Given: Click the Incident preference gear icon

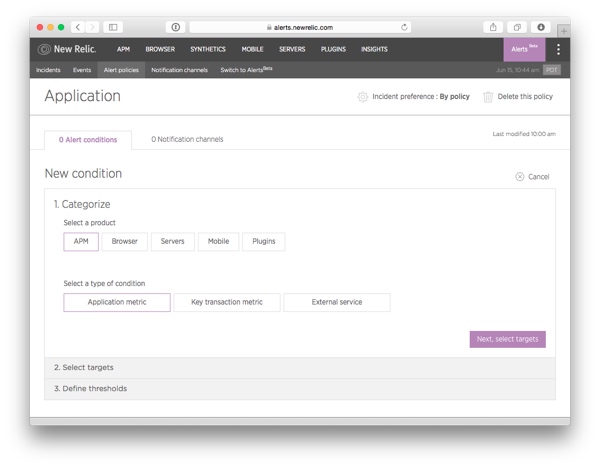Looking at the screenshot, I should (x=362, y=97).
